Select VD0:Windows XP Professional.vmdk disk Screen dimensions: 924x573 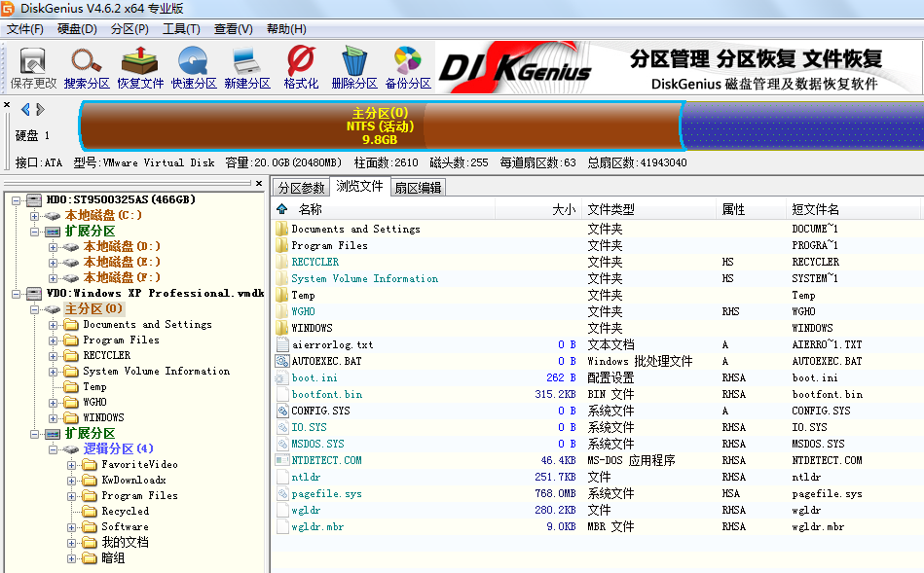click(155, 293)
